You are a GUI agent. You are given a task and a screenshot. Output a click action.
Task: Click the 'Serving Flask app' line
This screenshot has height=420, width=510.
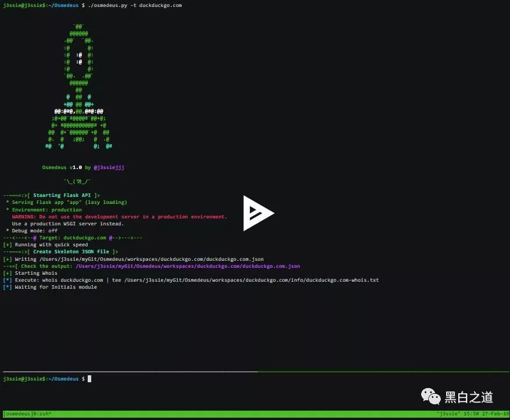coord(66,202)
